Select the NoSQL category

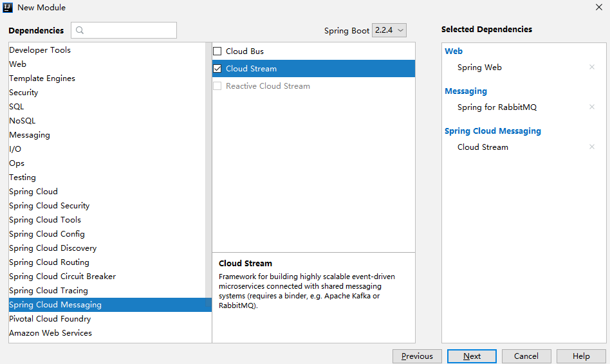107,120
